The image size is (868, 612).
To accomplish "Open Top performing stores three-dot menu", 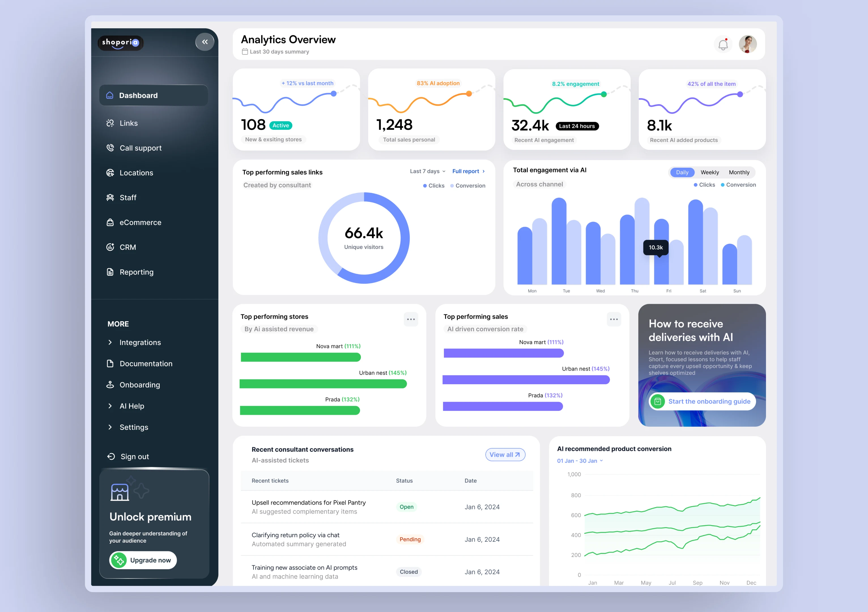I will (410, 319).
